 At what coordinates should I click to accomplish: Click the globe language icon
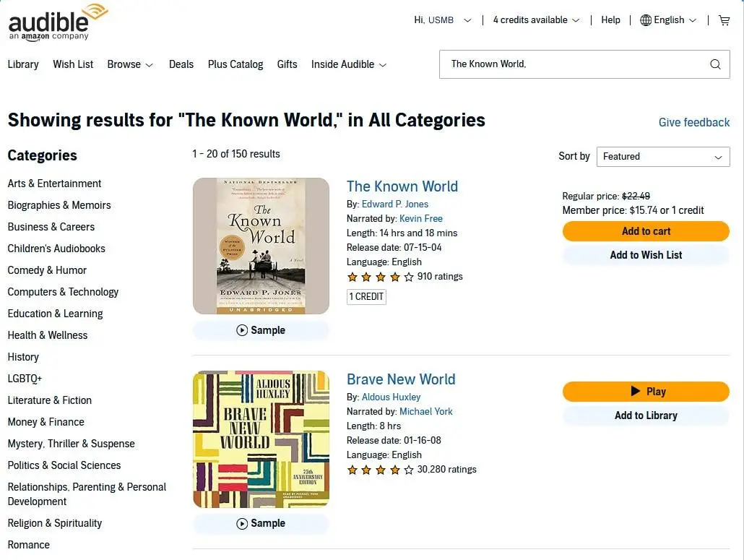pos(646,20)
